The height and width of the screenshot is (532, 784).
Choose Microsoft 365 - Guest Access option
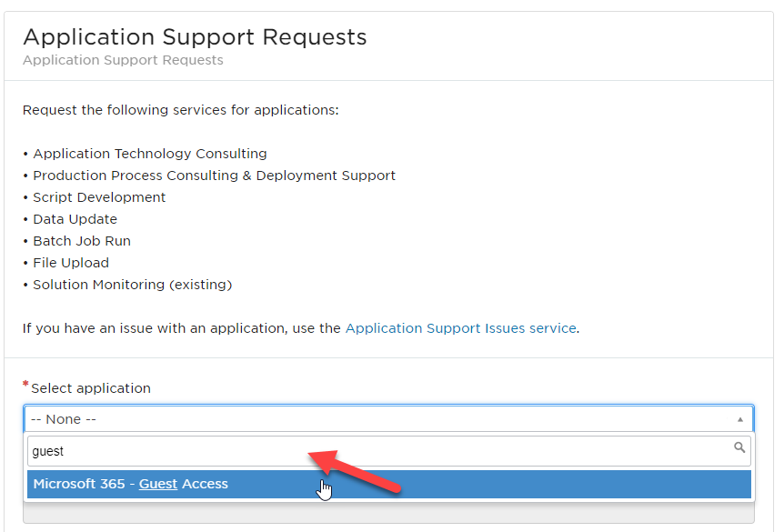point(388,484)
